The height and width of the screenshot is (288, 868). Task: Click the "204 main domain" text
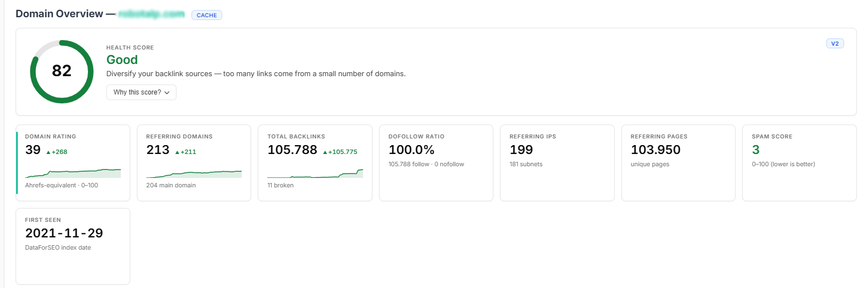coord(171,185)
